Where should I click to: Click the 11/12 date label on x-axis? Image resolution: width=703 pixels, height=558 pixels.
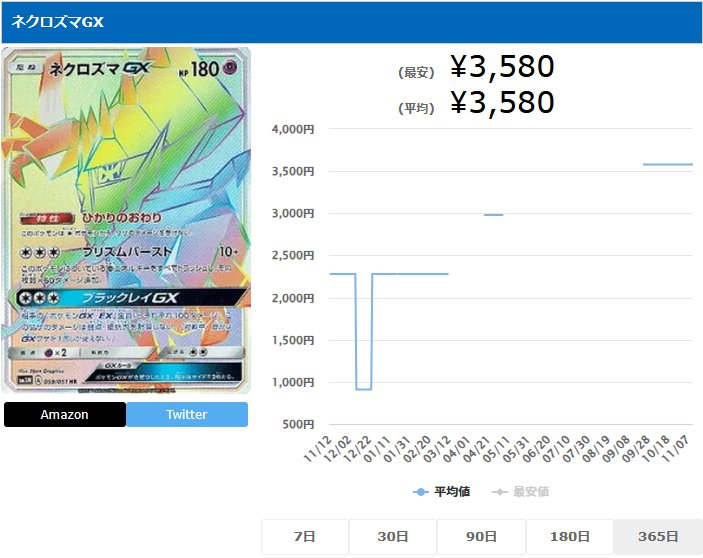[318, 449]
